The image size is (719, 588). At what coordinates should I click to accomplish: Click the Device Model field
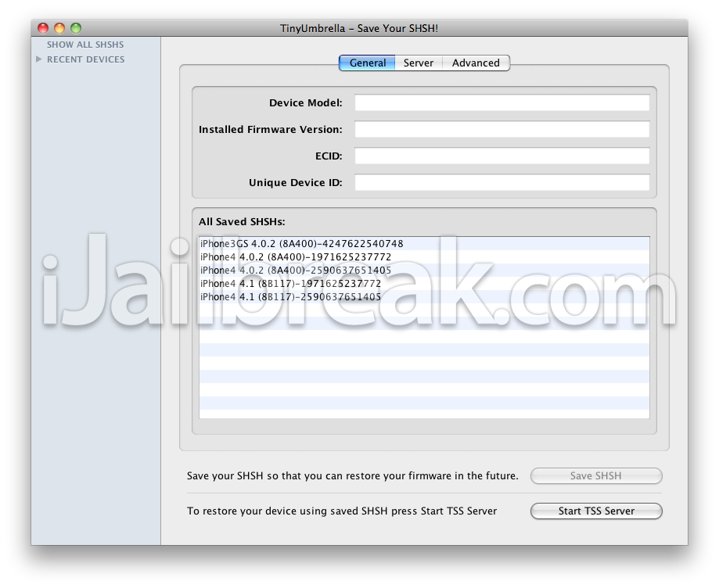click(x=502, y=102)
